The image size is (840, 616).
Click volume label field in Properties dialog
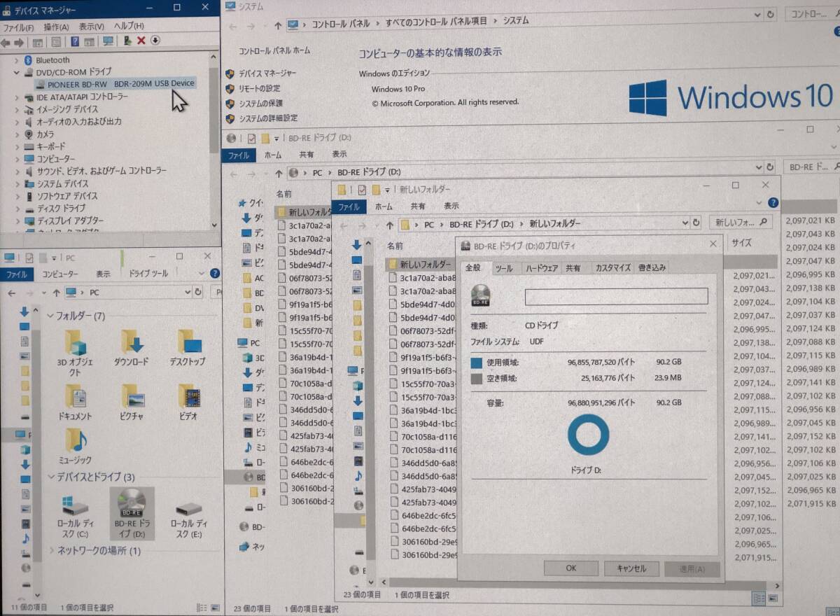[x=616, y=296]
